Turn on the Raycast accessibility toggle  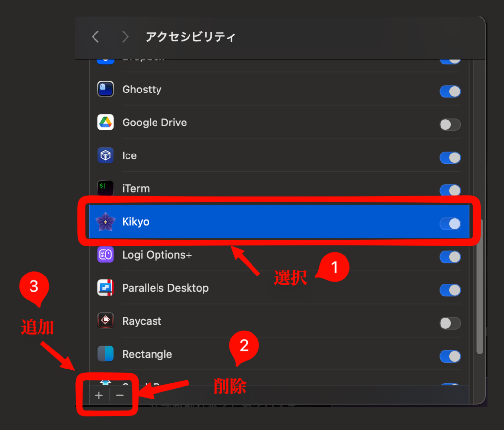pyautogui.click(x=450, y=323)
